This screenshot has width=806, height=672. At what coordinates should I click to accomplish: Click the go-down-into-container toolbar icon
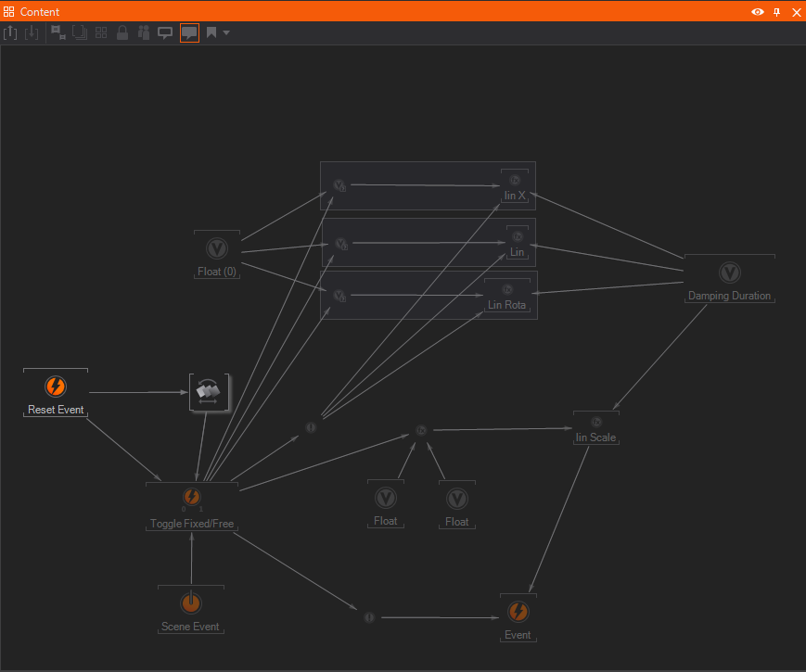pos(32,32)
